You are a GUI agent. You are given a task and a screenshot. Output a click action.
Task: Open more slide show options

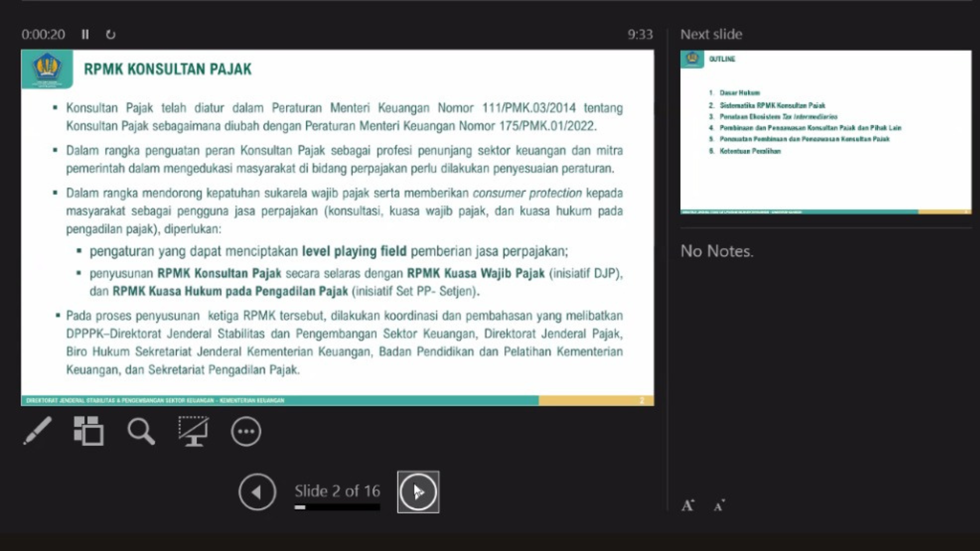pyautogui.click(x=246, y=432)
